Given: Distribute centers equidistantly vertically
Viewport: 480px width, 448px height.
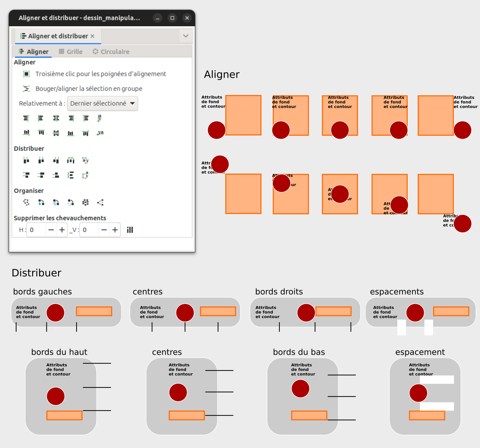Looking at the screenshot, I should click(41, 175).
